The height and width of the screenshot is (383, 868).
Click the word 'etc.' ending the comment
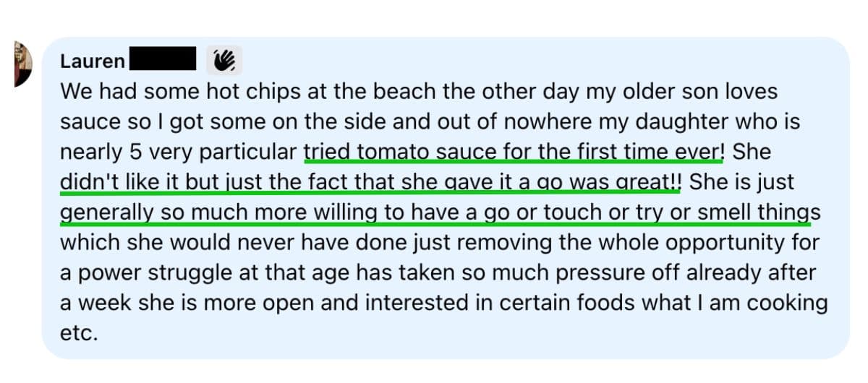point(78,334)
